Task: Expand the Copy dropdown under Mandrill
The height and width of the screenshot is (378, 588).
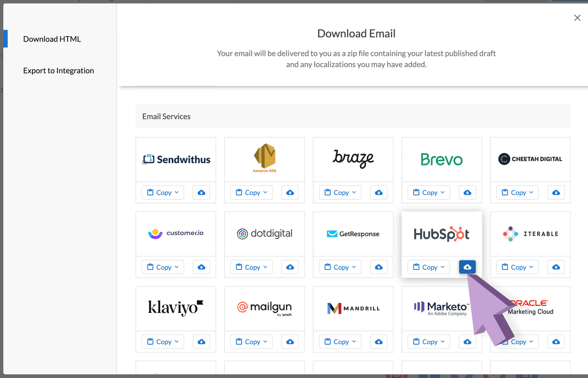Action: point(340,341)
